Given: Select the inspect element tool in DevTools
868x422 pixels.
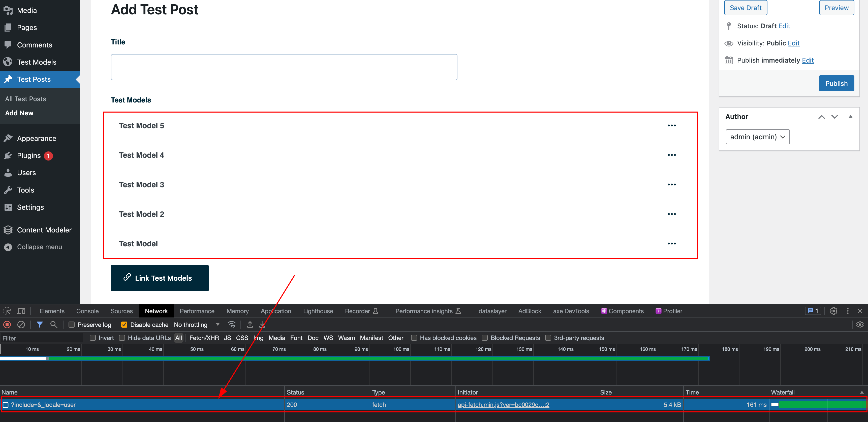Looking at the screenshot, I should pyautogui.click(x=7, y=311).
